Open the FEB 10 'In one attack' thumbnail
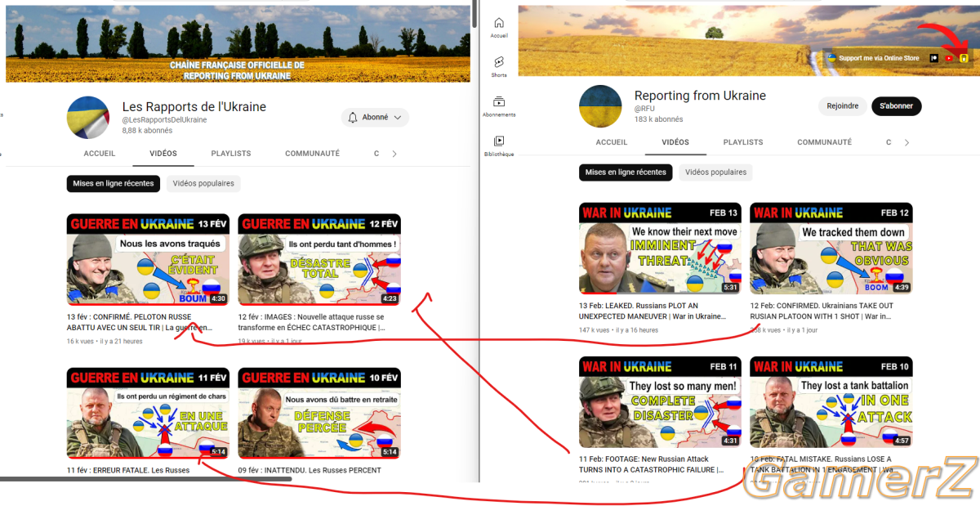 (x=831, y=402)
